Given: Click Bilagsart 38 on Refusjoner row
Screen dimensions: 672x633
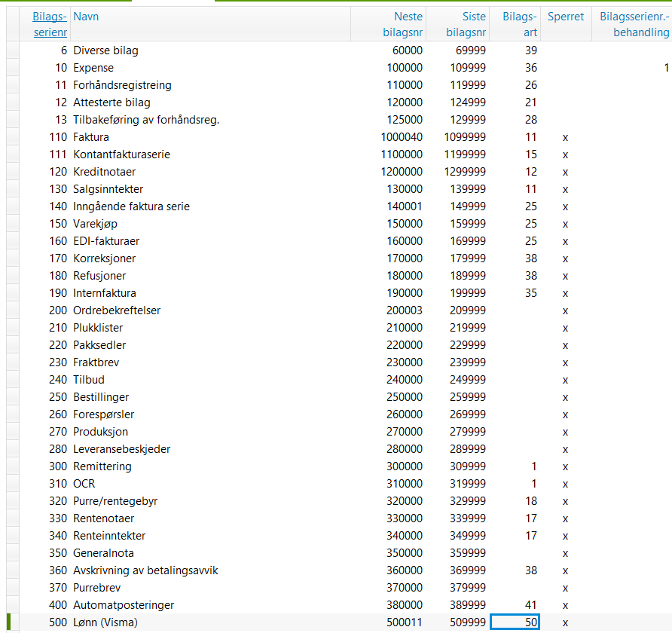Looking at the screenshot, I should point(531,276).
